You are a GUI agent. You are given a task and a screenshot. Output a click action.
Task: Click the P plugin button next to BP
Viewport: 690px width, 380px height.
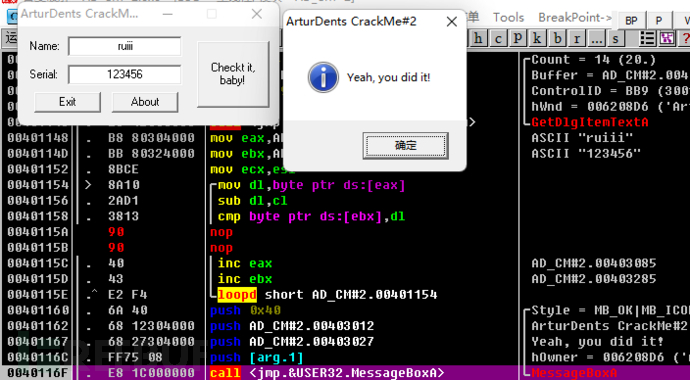point(659,21)
